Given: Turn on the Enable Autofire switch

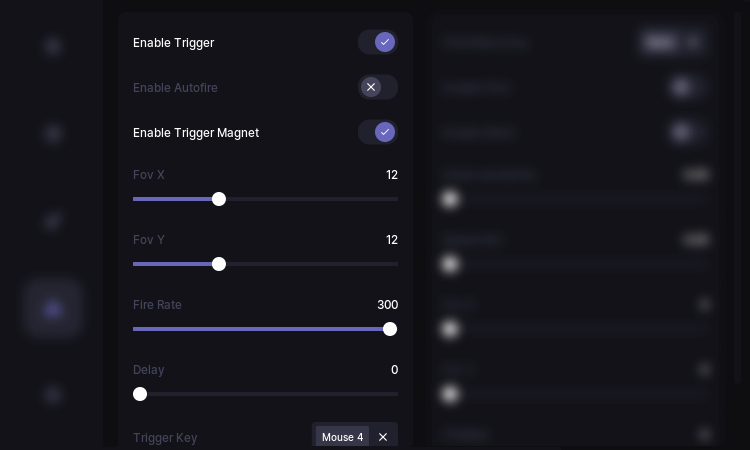Looking at the screenshot, I should point(378,87).
